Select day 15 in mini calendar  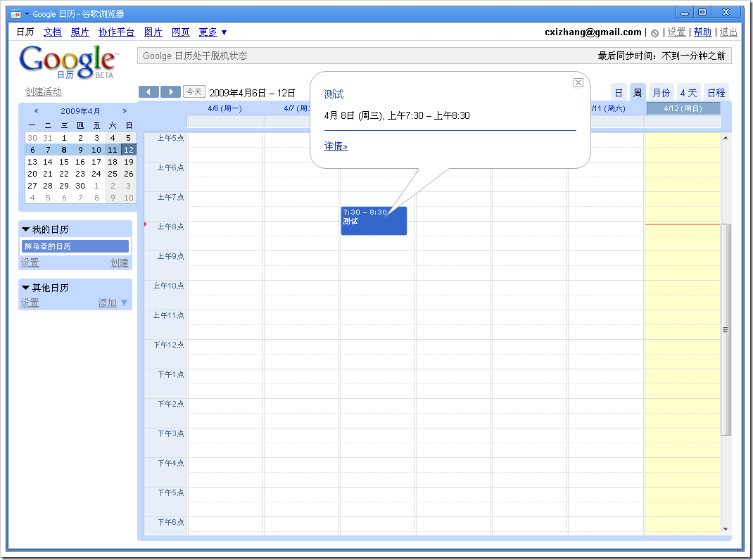click(64, 162)
